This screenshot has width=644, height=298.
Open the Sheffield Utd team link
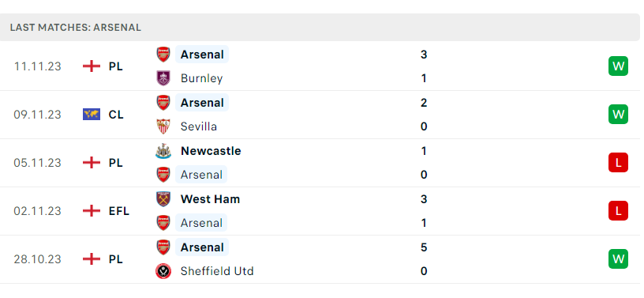[x=217, y=271]
